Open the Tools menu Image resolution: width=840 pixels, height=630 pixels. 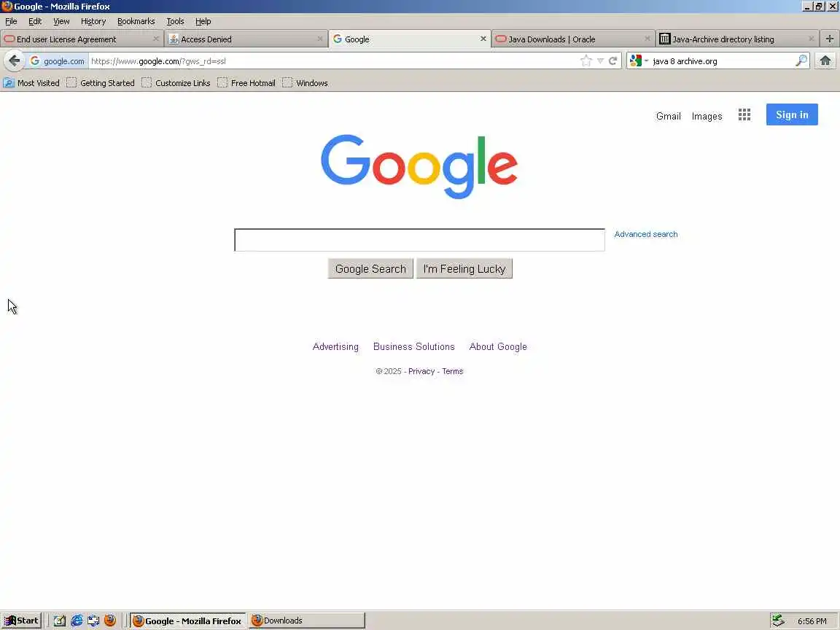[175, 21]
